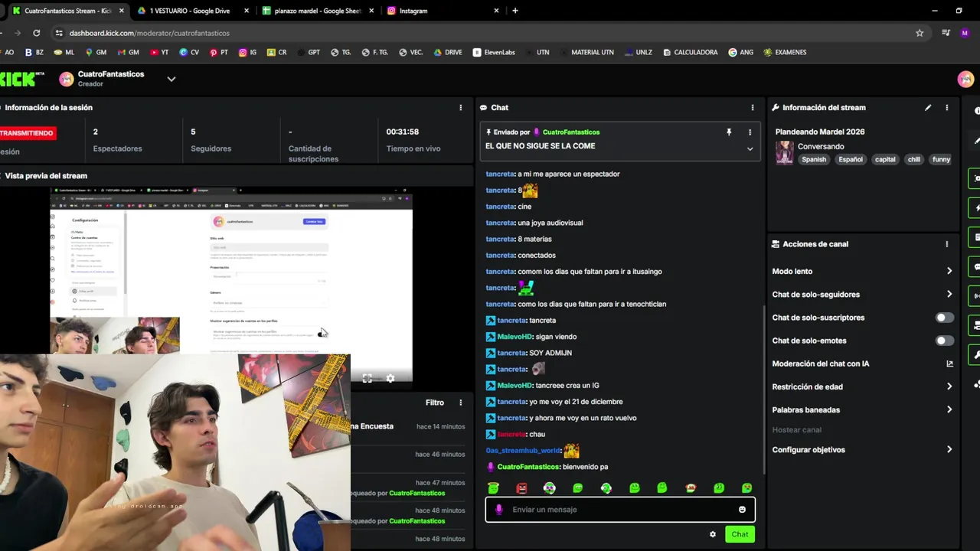Open the emoji picker in message box

tap(742, 510)
